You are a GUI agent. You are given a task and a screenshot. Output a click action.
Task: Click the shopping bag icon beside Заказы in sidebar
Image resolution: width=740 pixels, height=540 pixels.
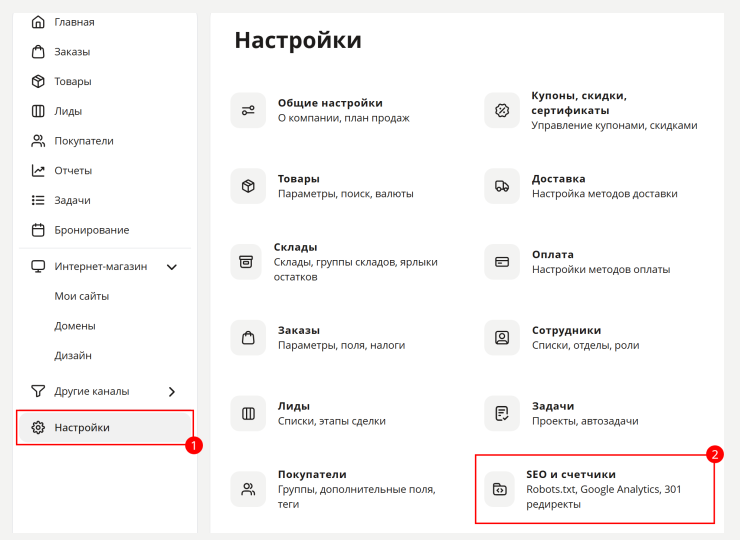point(38,51)
